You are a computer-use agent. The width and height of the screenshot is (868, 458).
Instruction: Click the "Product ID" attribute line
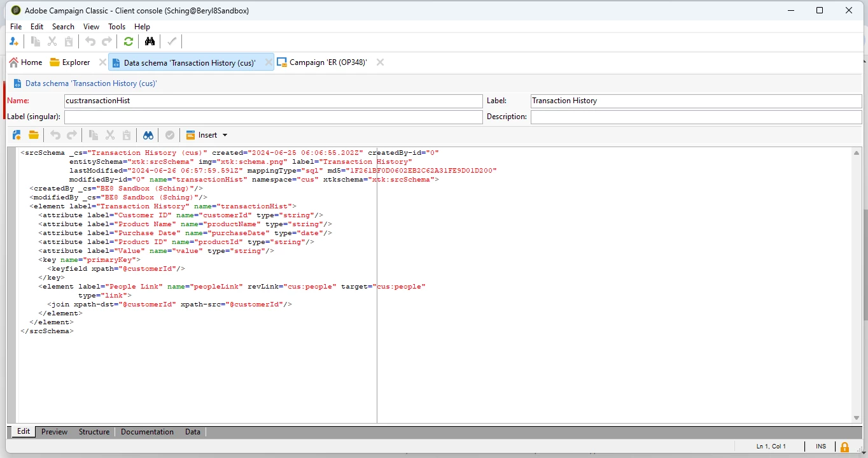tap(176, 242)
